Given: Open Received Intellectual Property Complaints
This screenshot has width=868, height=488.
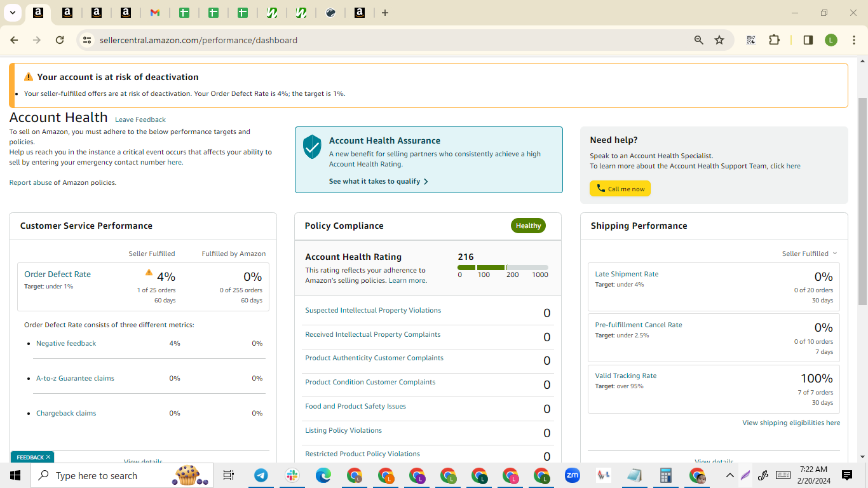Looking at the screenshot, I should (372, 335).
